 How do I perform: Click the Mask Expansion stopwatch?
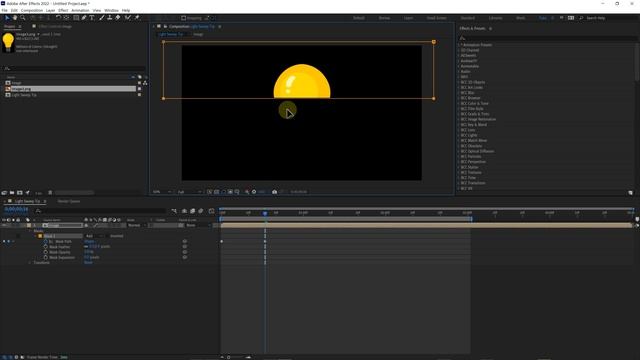[45, 258]
